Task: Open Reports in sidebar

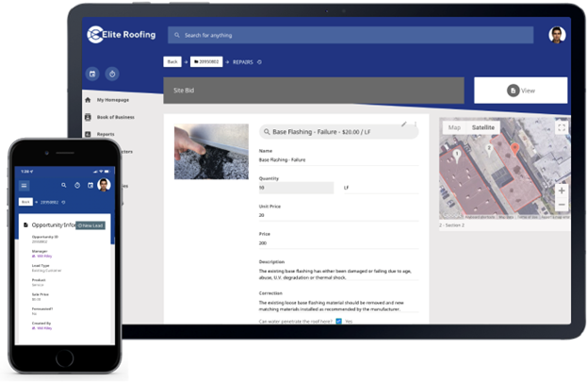Action: [106, 134]
